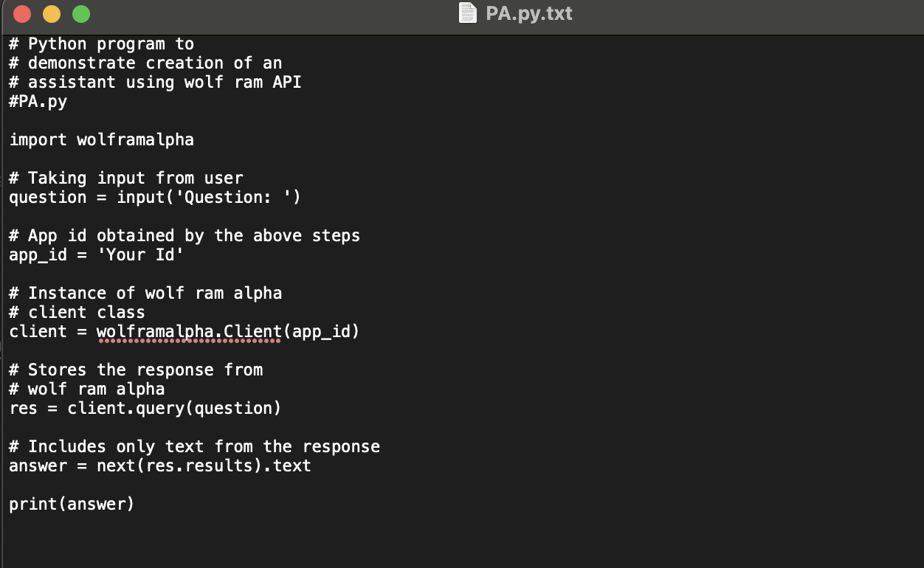
Task: Click the PA.py.txt title text
Action: tap(529, 13)
